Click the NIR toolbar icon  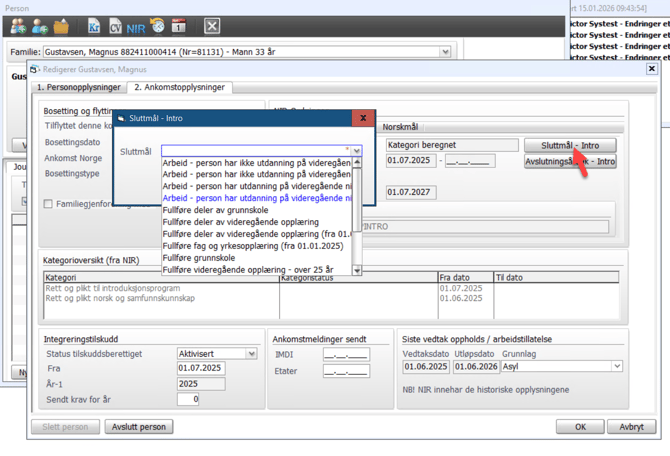click(136, 26)
